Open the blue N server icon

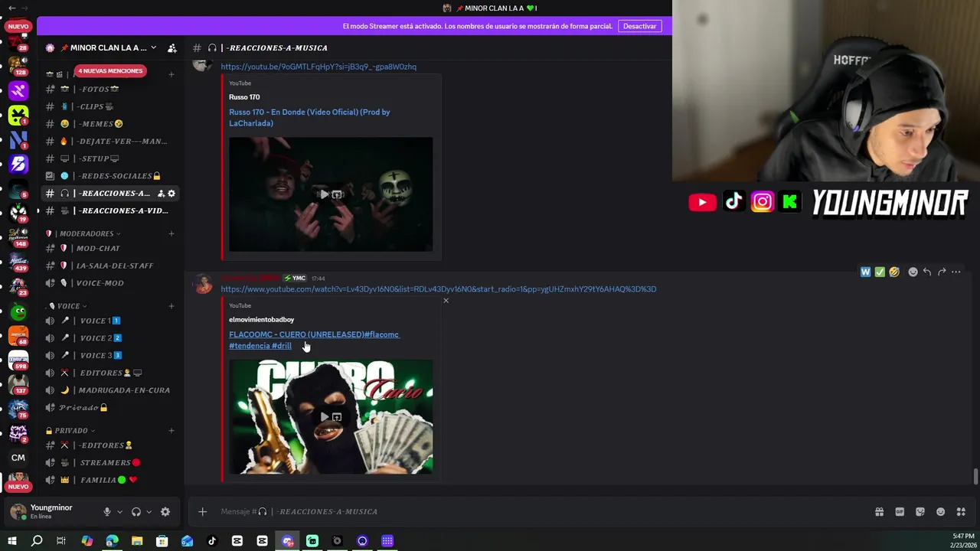click(18, 140)
